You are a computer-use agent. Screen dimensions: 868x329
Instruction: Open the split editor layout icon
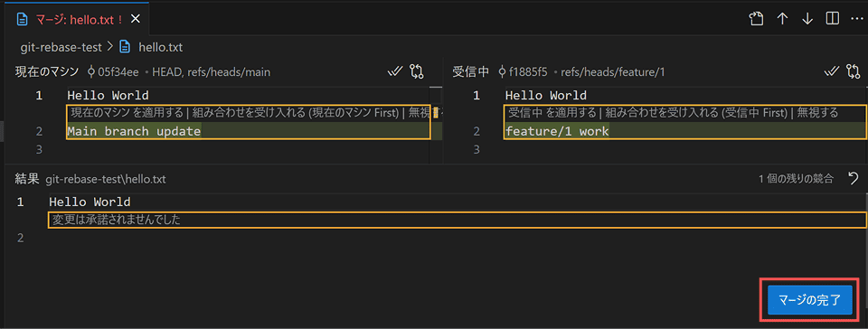832,19
